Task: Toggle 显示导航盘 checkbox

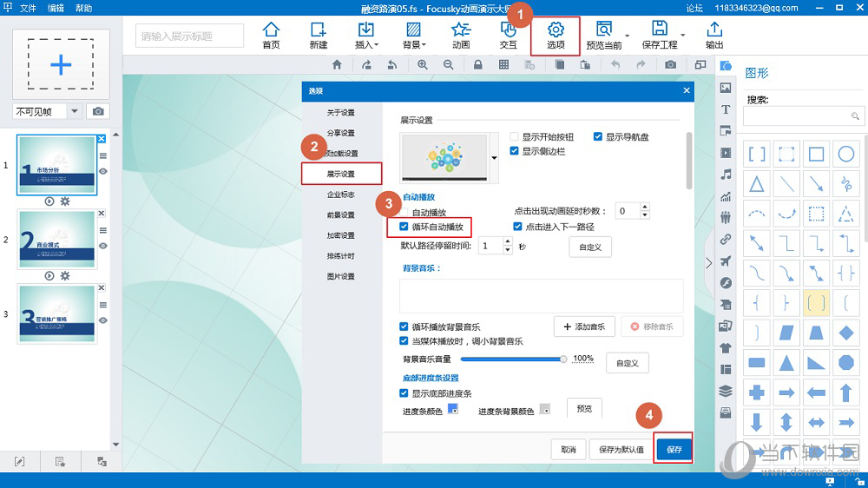Action: pos(598,136)
